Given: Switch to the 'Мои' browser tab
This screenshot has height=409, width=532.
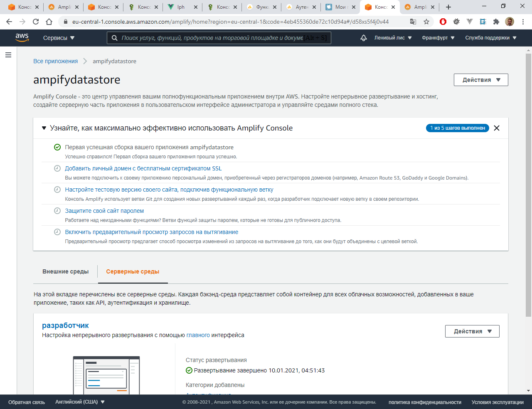Looking at the screenshot, I should (340, 7).
